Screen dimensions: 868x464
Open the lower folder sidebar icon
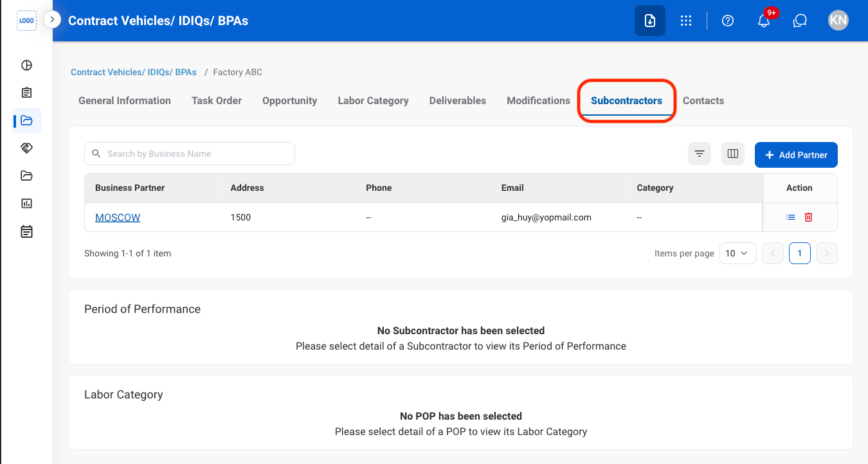coord(26,175)
